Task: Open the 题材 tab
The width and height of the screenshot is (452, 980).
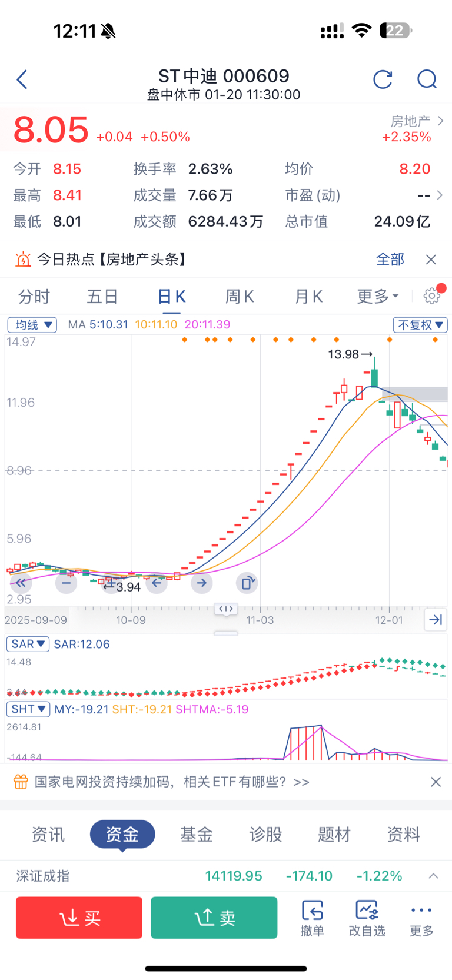Action: (334, 834)
